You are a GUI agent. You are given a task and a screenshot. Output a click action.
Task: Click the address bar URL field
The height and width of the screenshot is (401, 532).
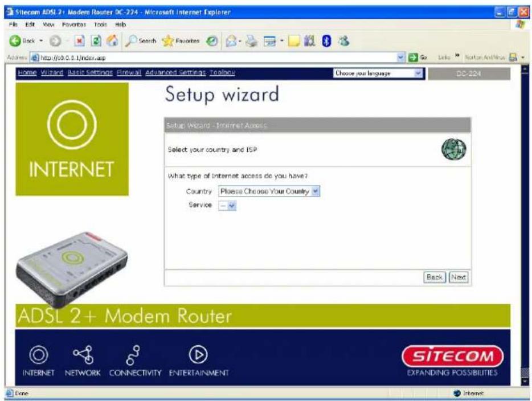217,58
